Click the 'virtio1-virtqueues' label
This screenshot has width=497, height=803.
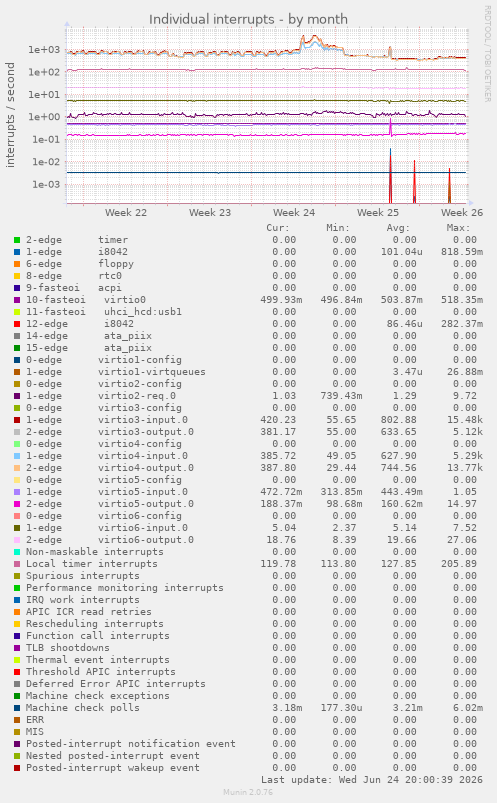tap(152, 372)
